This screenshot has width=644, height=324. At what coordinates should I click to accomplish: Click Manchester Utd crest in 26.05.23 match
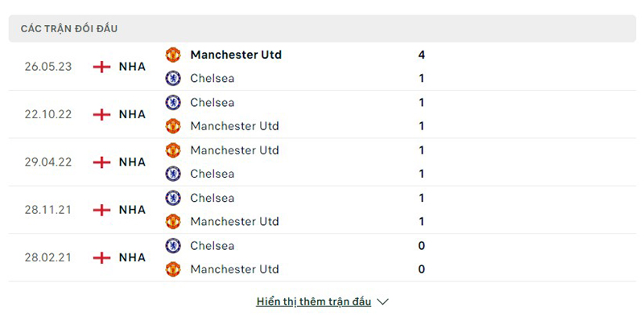(x=173, y=55)
